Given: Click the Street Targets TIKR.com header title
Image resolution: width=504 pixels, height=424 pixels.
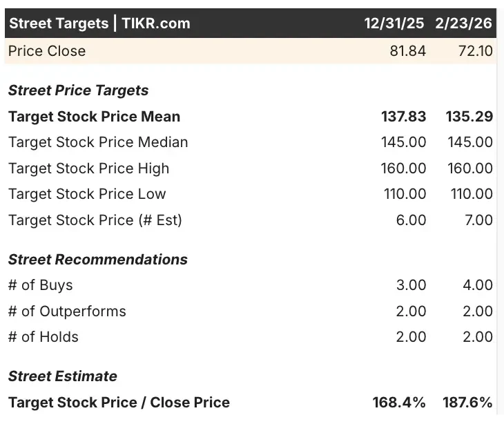Looking at the screenshot, I should click(99, 23).
